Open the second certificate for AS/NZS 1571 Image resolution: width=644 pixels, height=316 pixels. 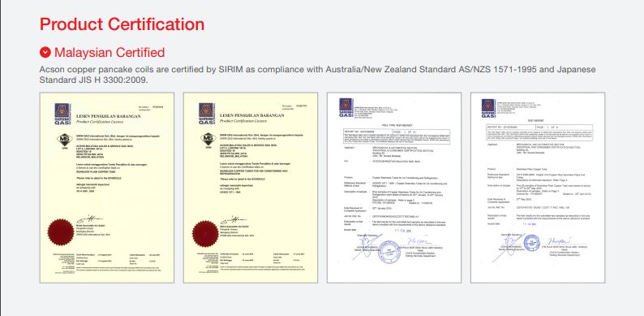251,188
